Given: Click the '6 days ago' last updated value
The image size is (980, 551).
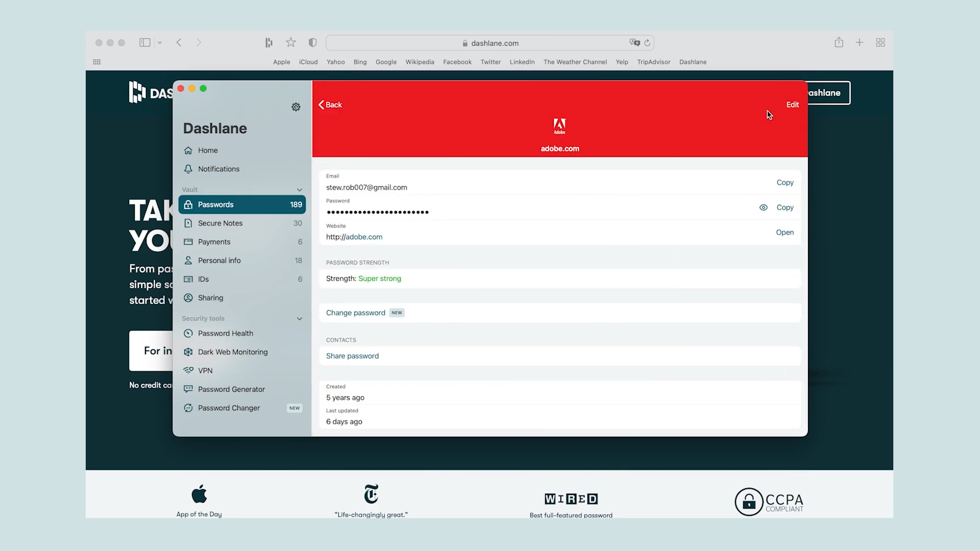Looking at the screenshot, I should [x=345, y=422].
